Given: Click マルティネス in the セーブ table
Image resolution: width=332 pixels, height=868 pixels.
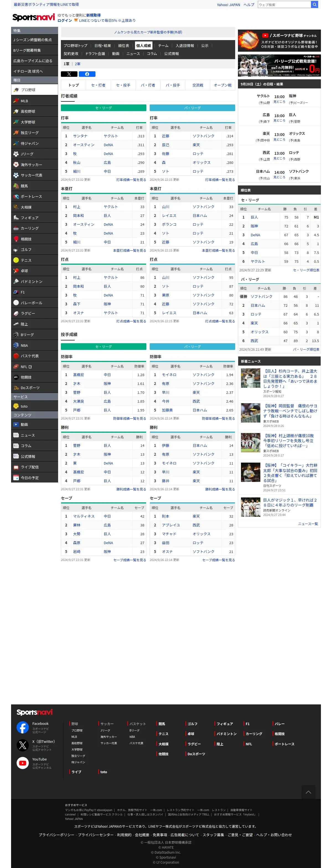Looking at the screenshot, I should (84, 516).
